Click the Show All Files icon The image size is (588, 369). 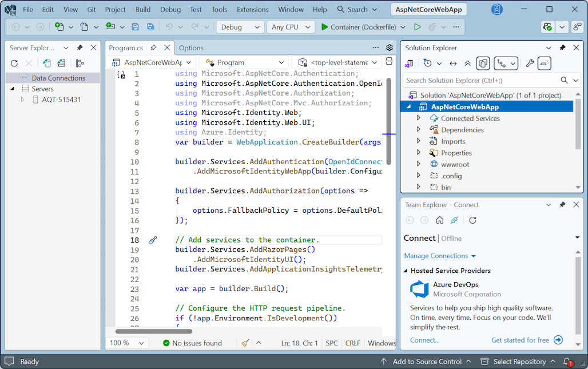(x=483, y=63)
